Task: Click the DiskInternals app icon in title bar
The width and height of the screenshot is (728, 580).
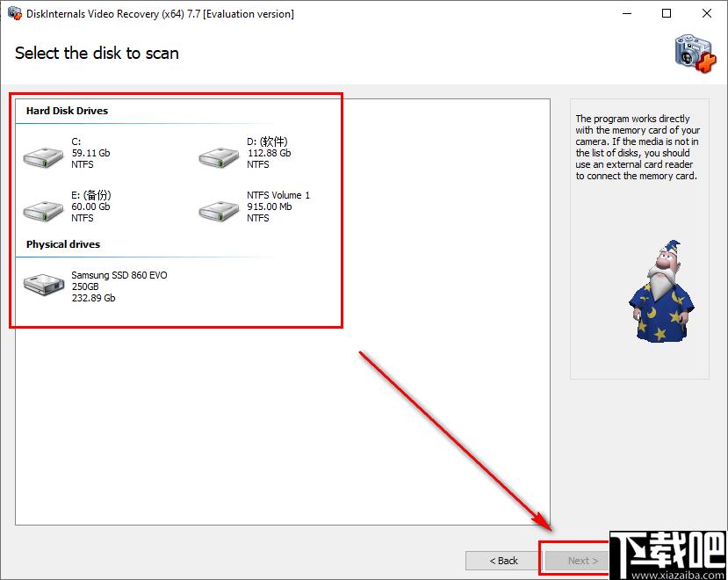Action: pos(14,13)
